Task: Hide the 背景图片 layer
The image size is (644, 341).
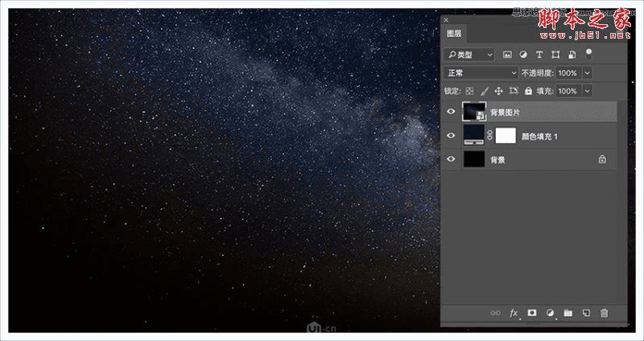Action: (451, 112)
